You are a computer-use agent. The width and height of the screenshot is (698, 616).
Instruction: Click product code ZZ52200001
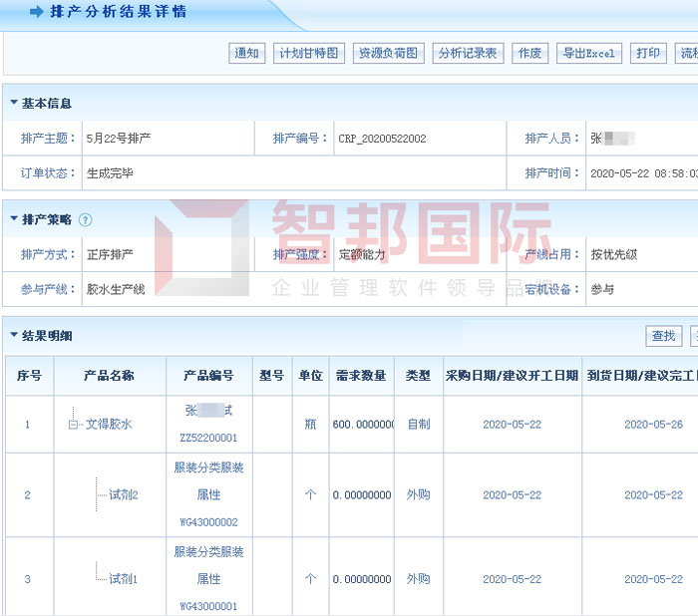[208, 438]
